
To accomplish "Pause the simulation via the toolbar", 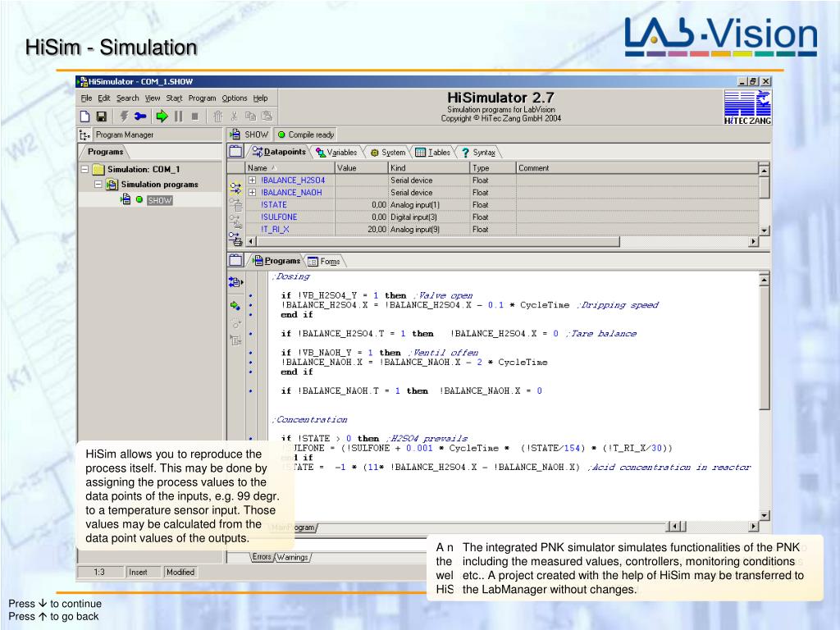I will 178,116.
